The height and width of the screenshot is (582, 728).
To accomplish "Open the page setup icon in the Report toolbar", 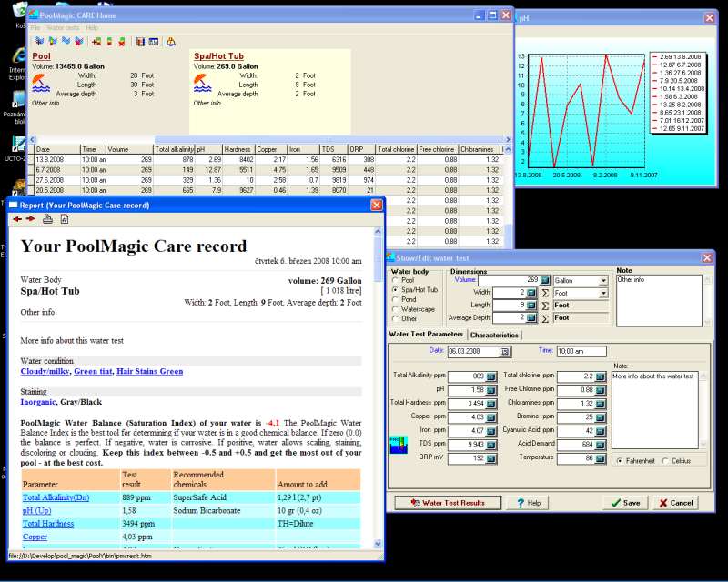I will 65,219.
